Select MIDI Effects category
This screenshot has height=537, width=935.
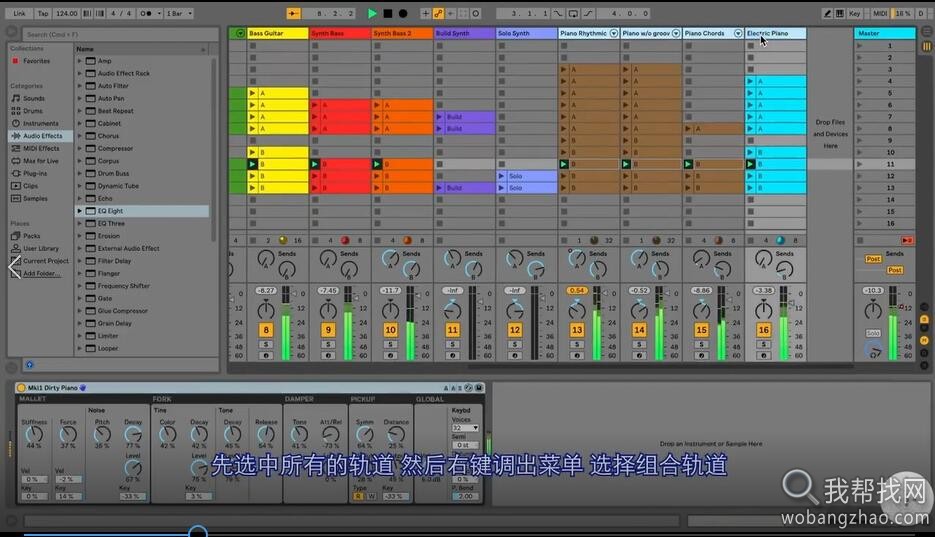pos(41,148)
